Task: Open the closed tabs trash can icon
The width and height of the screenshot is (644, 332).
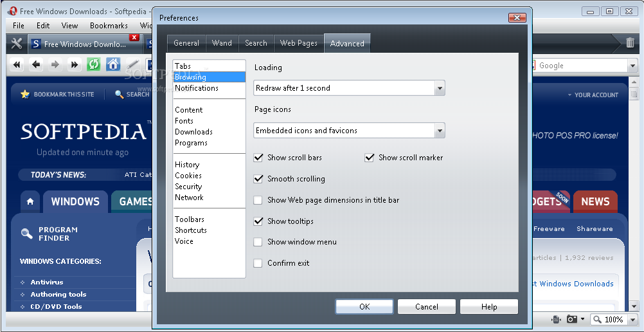Action: coord(630,42)
